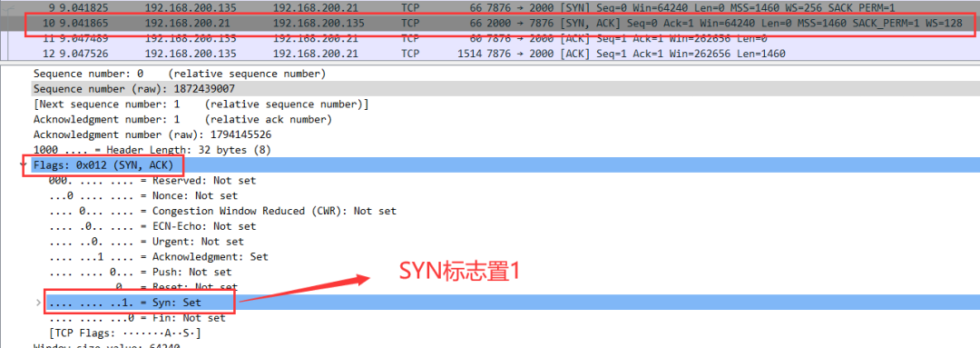Screen dimensions: 980x348
Task: Click TCP protocol cell in packet 12
Action: 410,54
